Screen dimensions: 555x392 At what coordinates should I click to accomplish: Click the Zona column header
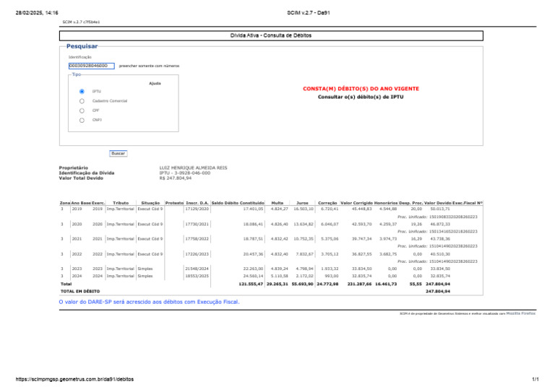[65, 203]
